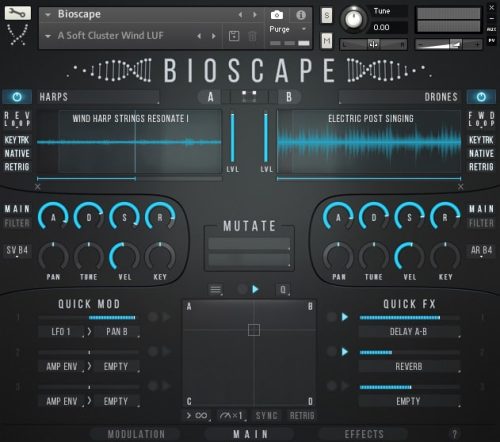Click AR B4 filter type button
500x442 pixels.
481,250
